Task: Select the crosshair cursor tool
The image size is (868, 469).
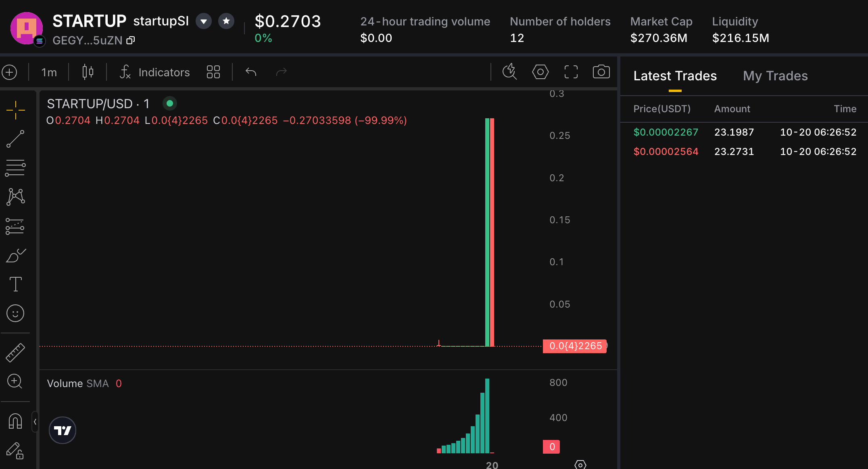Action: 15,110
